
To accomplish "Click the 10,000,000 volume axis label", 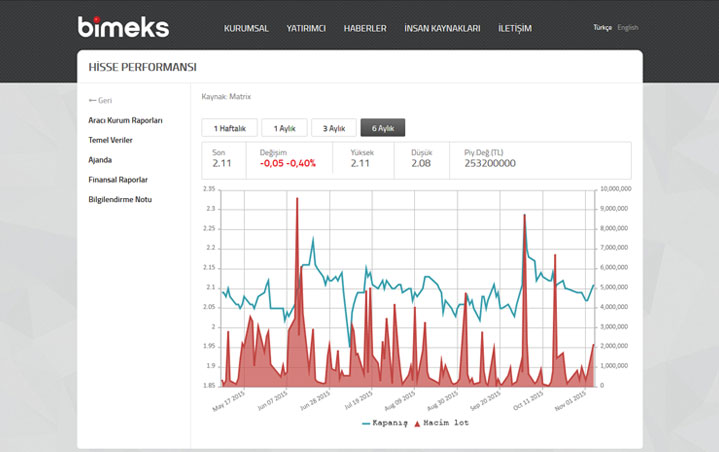I will [616, 189].
